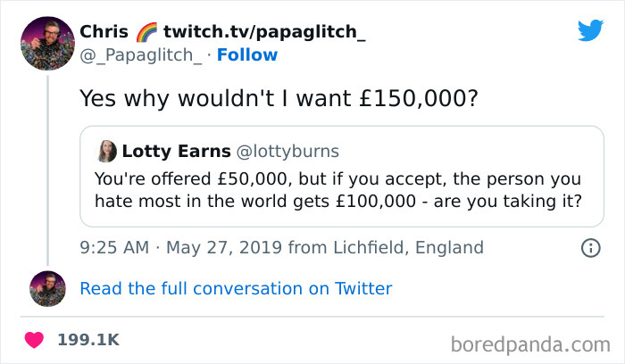Click the pink heart like icon
Screen dimensions: 625x364
pos(36,340)
